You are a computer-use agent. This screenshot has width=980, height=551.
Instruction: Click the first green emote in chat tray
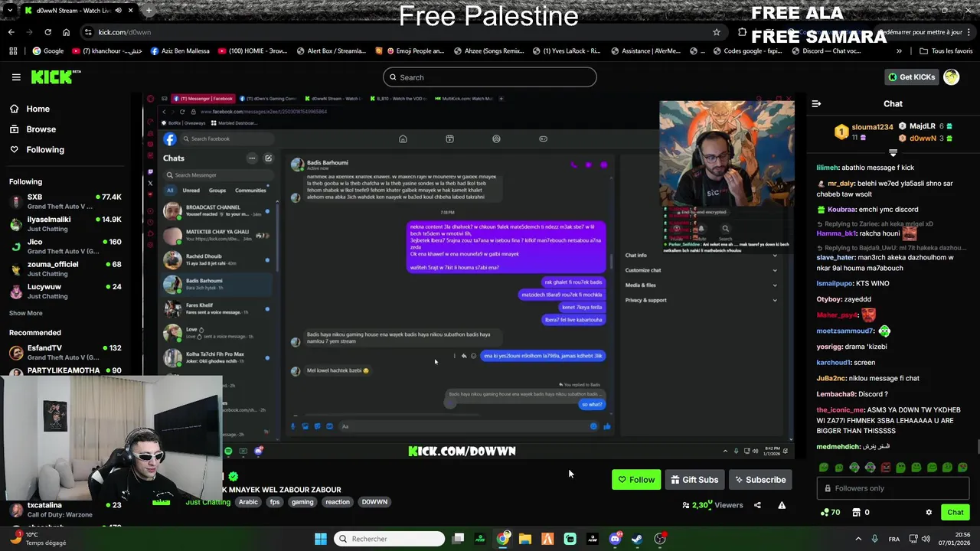(x=824, y=467)
